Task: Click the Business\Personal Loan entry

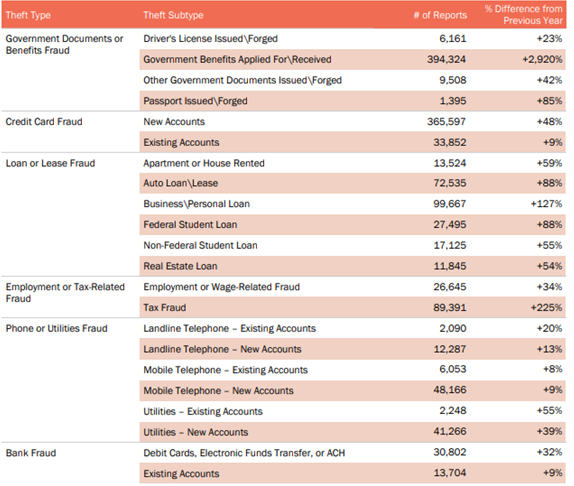Action: [x=197, y=204]
